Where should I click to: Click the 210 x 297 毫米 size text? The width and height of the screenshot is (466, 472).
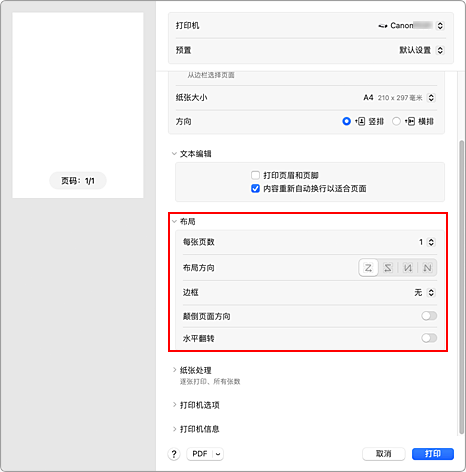tap(400, 98)
